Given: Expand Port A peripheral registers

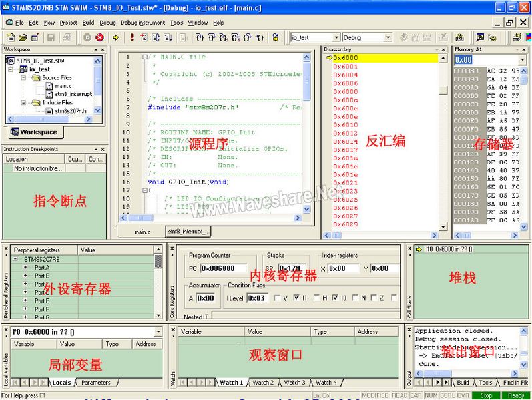Looking at the screenshot, I should [x=25, y=267].
